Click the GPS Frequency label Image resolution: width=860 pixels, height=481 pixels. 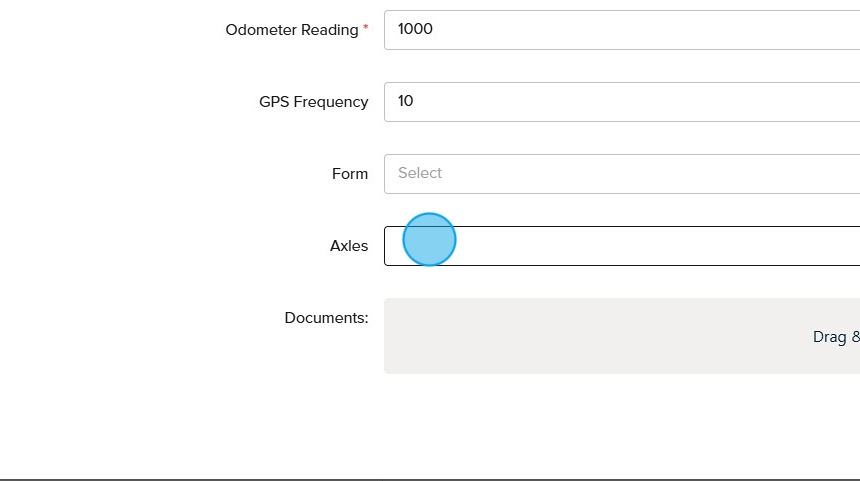click(x=313, y=102)
